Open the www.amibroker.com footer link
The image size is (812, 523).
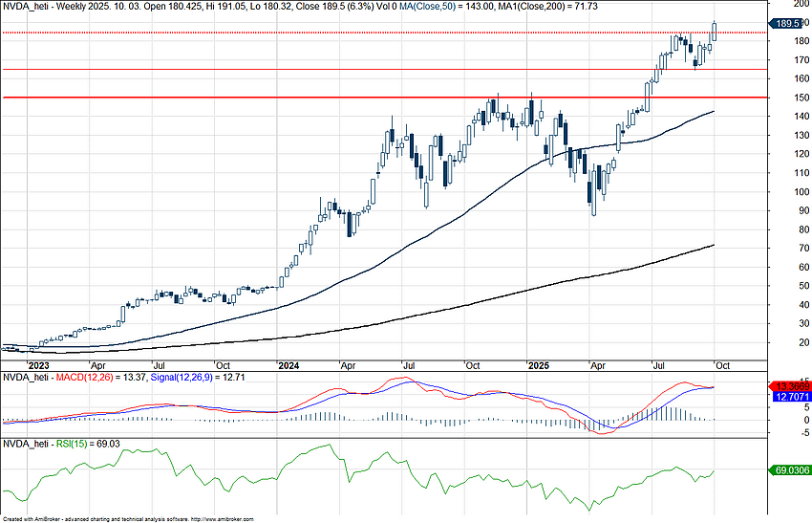223,519
